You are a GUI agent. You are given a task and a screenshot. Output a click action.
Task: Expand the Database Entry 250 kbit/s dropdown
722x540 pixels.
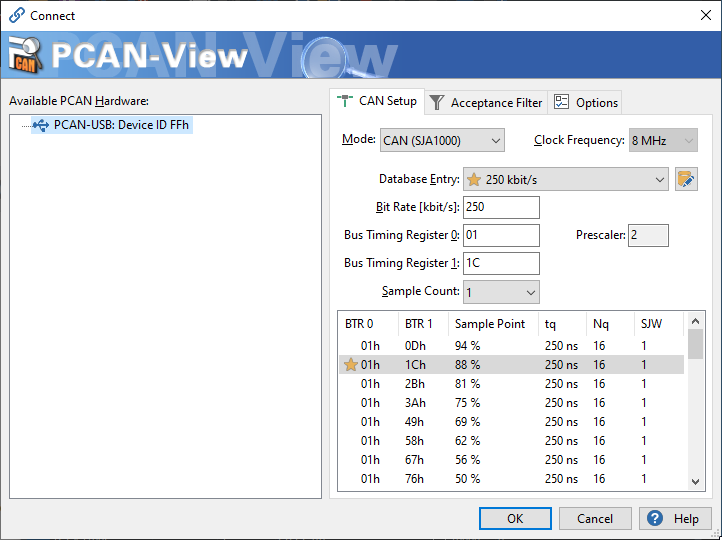click(659, 180)
